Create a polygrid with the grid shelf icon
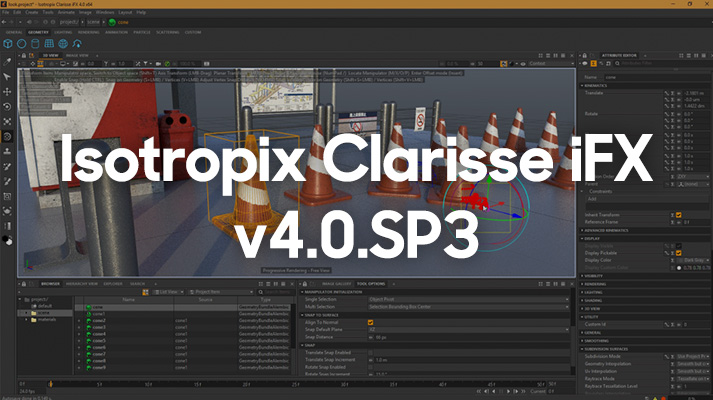Viewport: 713px width, 400px height. coord(49,44)
